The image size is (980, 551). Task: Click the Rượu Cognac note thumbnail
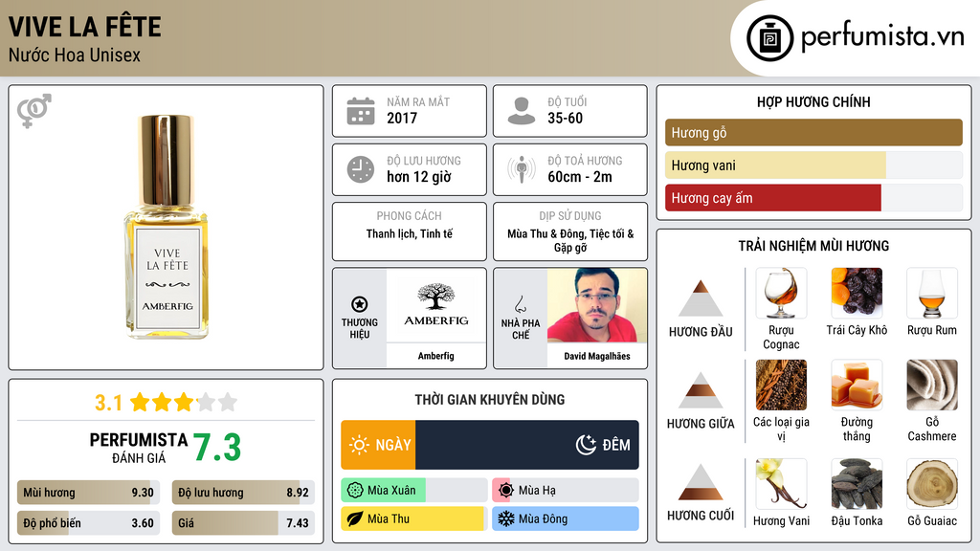coord(781,294)
